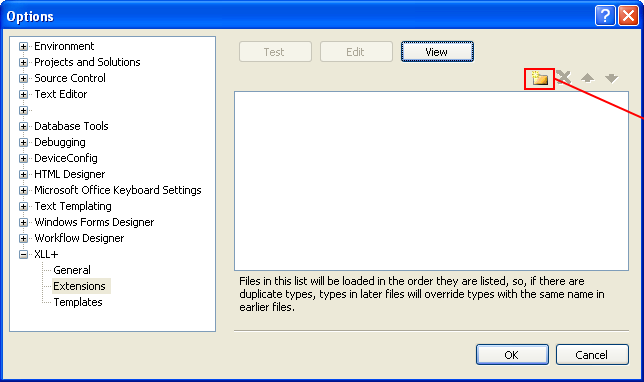The image size is (644, 382).
Task: Select Templates under XLL+
Action: (78, 302)
